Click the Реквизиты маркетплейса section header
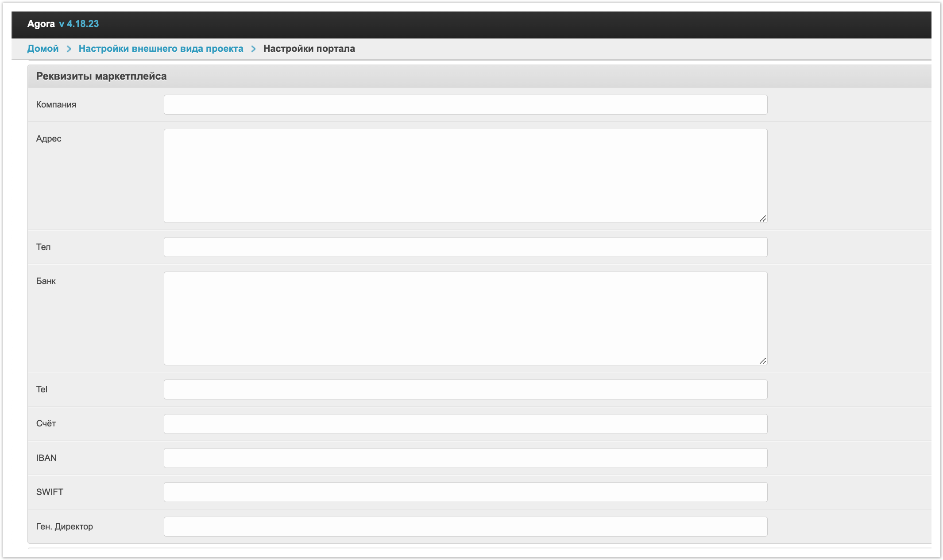This screenshot has height=560, width=943. click(x=101, y=76)
